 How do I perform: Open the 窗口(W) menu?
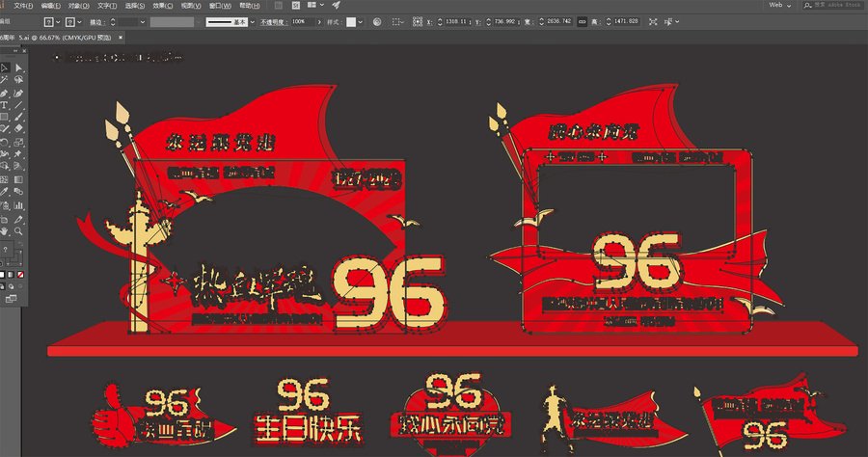coord(220,6)
